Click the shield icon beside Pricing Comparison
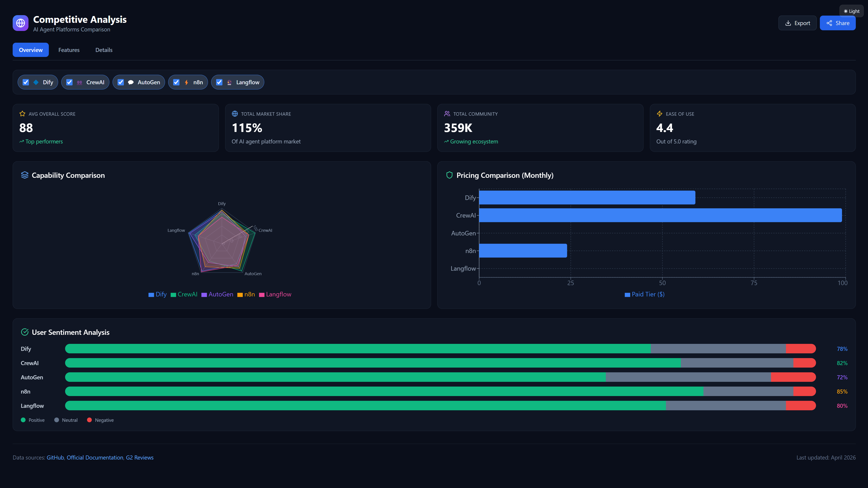Image resolution: width=868 pixels, height=488 pixels. [449, 175]
